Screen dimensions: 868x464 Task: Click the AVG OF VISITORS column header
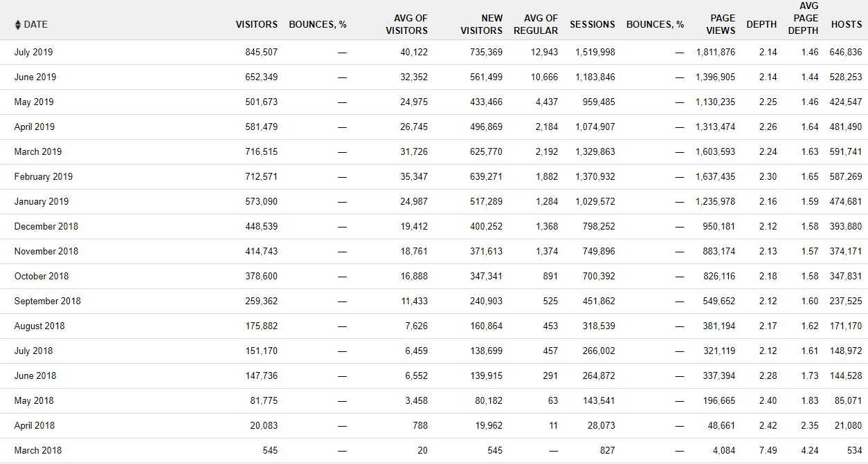tap(410, 24)
